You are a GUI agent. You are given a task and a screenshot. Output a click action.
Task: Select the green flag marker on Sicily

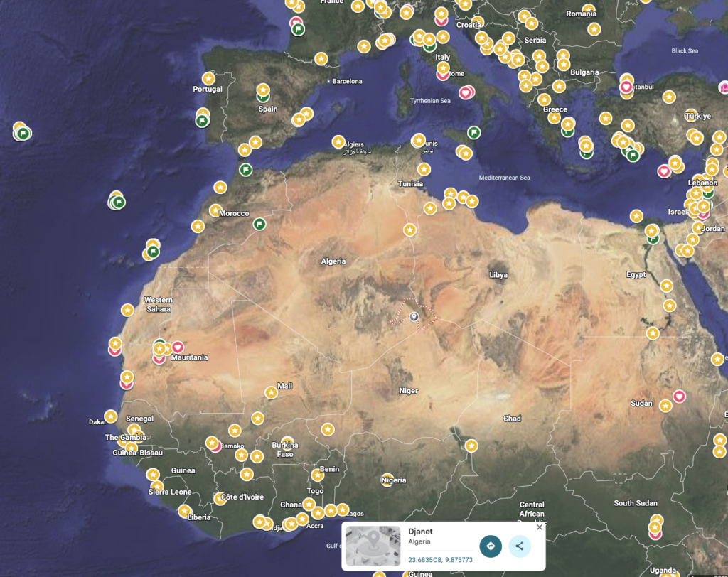pyautogui.click(x=473, y=133)
